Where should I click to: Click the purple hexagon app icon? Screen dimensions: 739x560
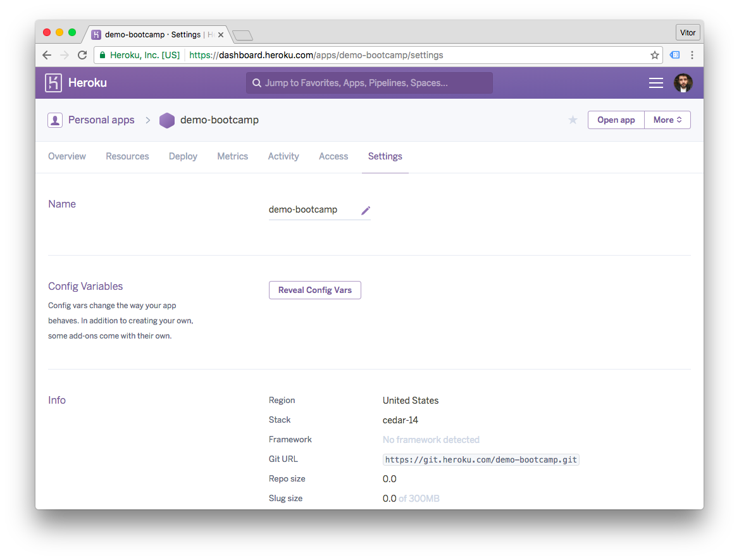tap(167, 120)
